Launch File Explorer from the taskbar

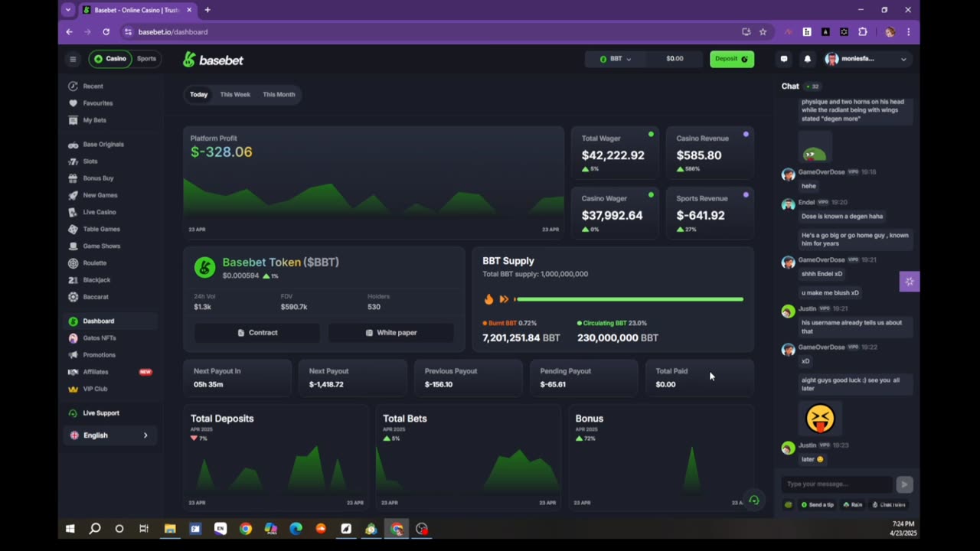[170, 529]
